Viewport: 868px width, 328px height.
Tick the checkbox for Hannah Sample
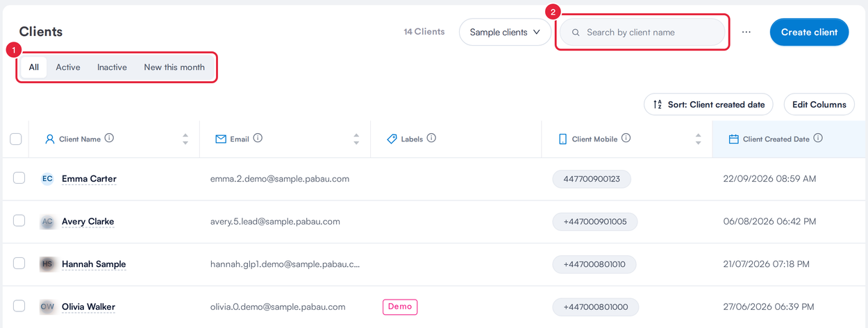tap(19, 264)
